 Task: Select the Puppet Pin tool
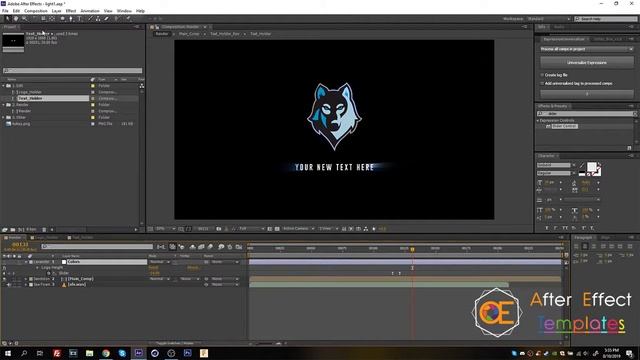point(128,18)
